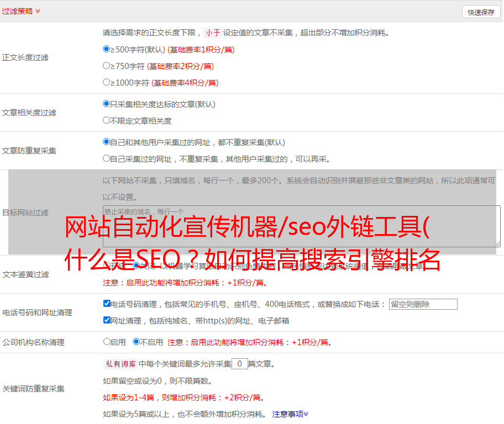Screen dimensions: 504x424
Task: Choose the ≥750字符 length filter
Action: point(107,66)
